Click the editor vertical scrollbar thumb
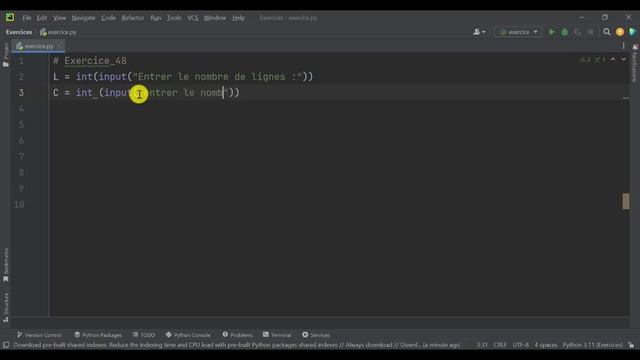 pos(626,201)
